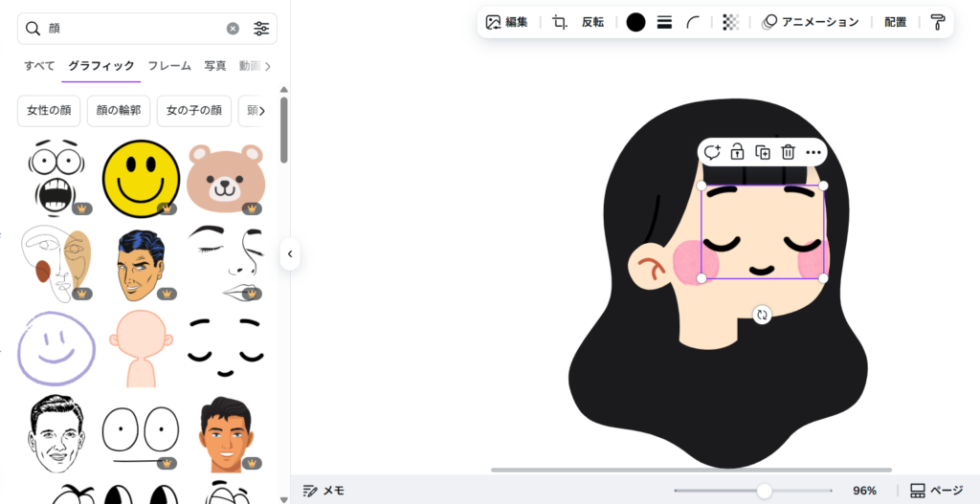Switch to the 動画 tab
The image size is (980, 504).
[x=250, y=66]
